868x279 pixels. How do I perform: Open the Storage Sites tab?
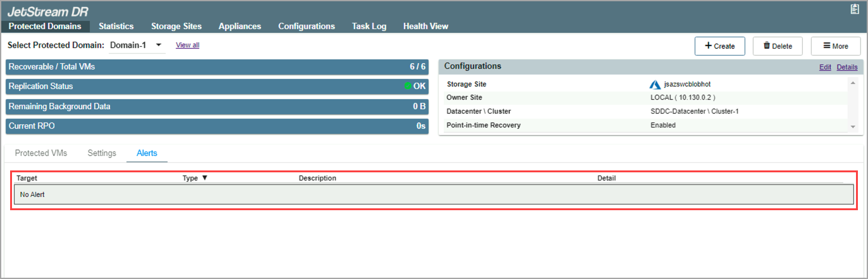pos(176,27)
